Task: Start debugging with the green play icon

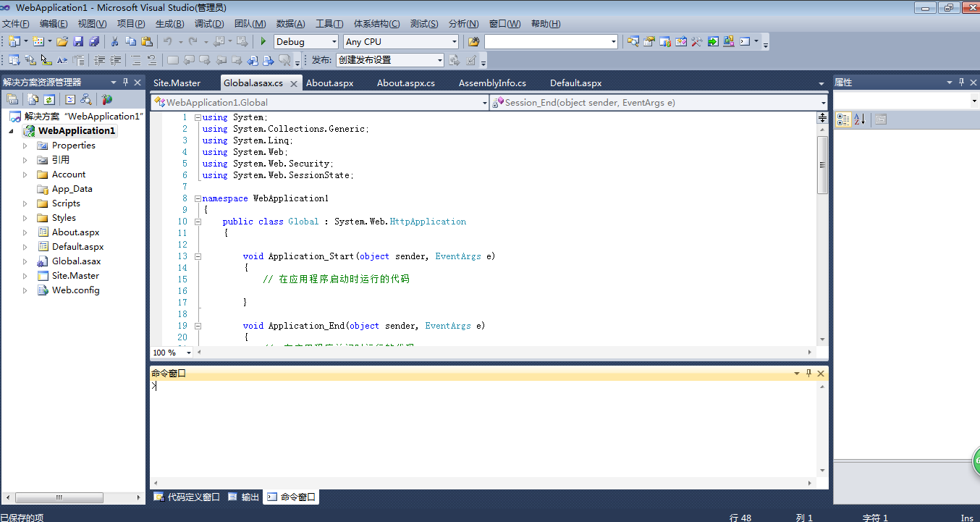Action: pos(263,41)
